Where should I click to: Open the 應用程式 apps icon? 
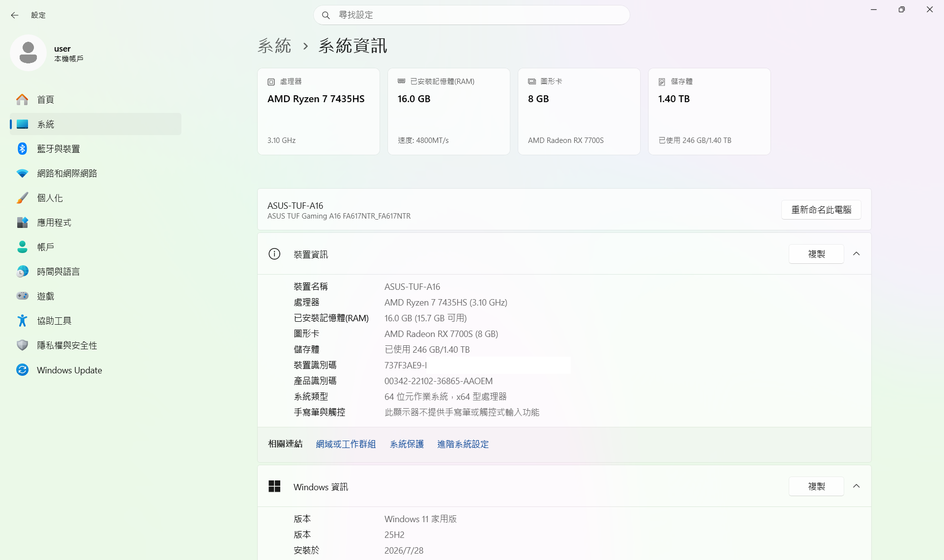(22, 223)
